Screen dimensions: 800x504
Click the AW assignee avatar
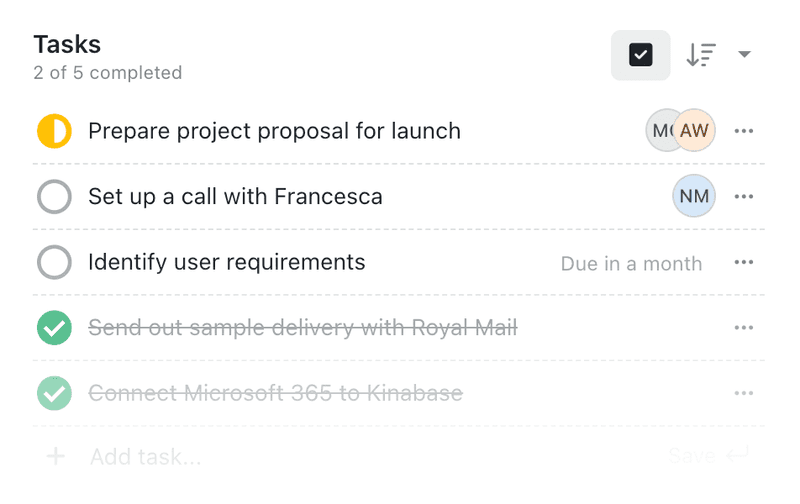pyautogui.click(x=694, y=131)
